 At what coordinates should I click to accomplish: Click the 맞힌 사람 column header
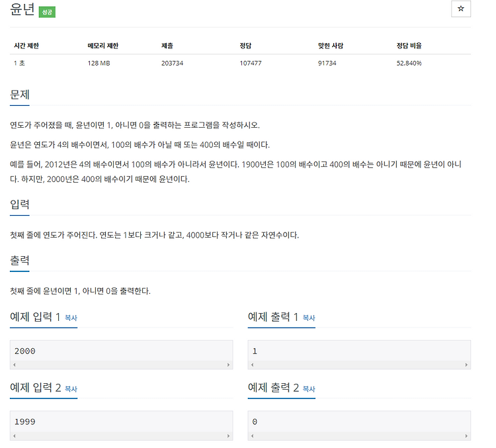coord(331,46)
